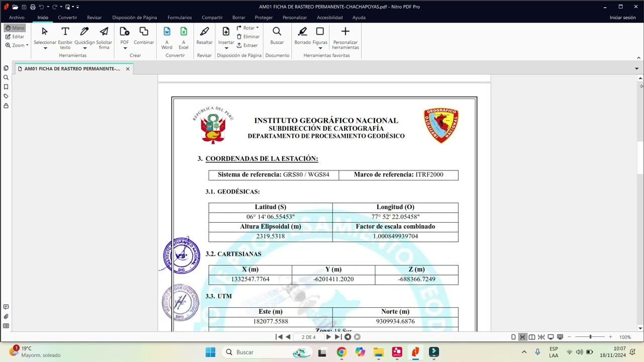Expand the Insertar dropdown arrow
The image size is (644, 362).
pyautogui.click(x=226, y=48)
